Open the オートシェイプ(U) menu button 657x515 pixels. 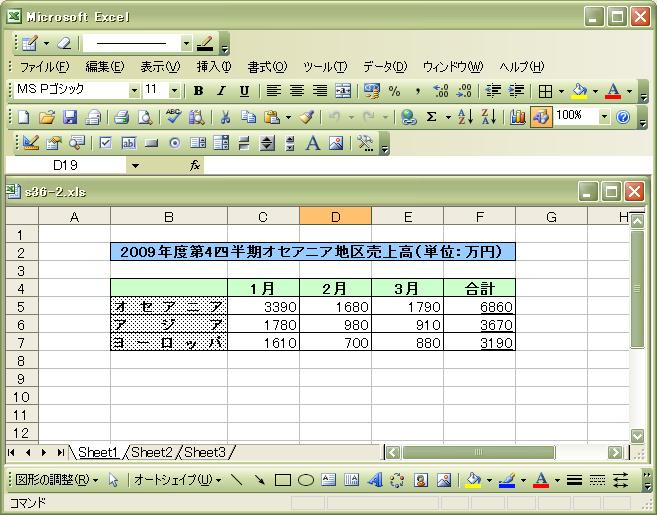coord(177,480)
